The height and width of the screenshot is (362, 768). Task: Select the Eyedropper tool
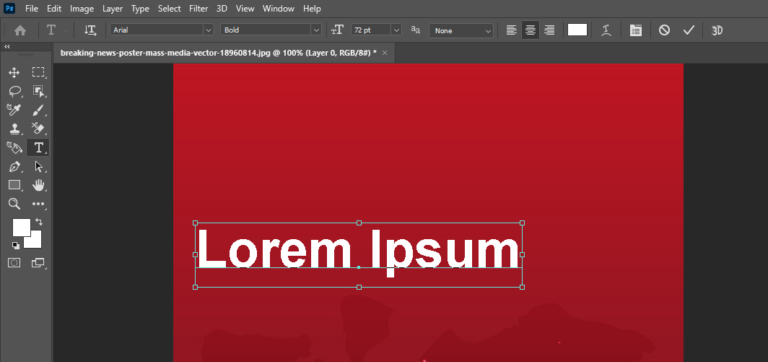pos(14,110)
